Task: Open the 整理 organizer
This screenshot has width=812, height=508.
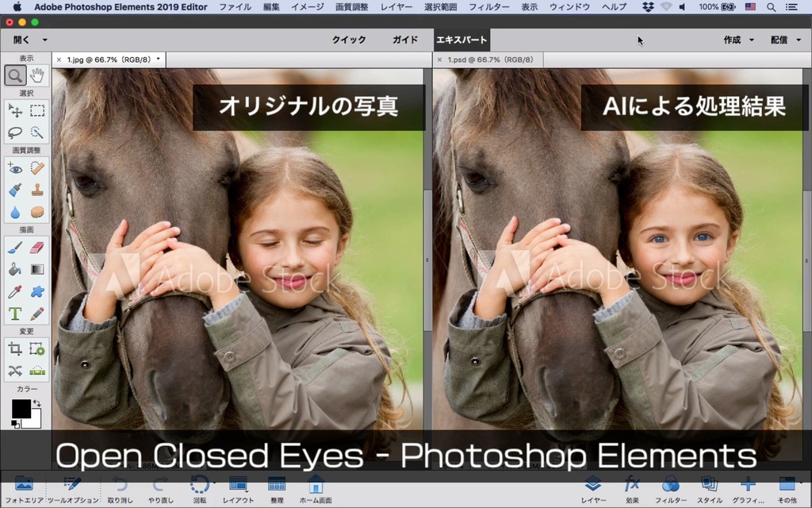Action: [277, 490]
